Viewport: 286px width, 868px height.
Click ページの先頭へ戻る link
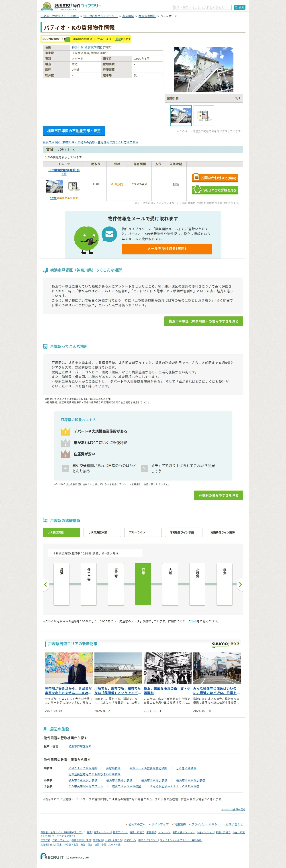[233, 809]
